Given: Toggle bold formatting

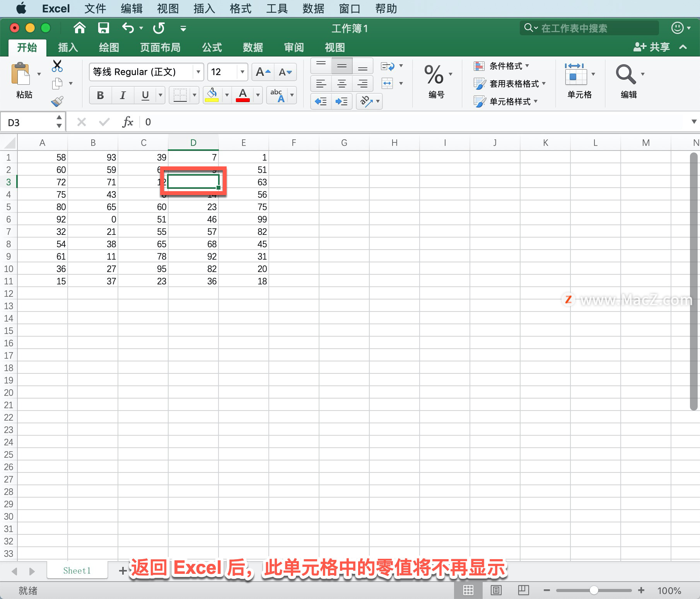Looking at the screenshot, I should click(100, 95).
